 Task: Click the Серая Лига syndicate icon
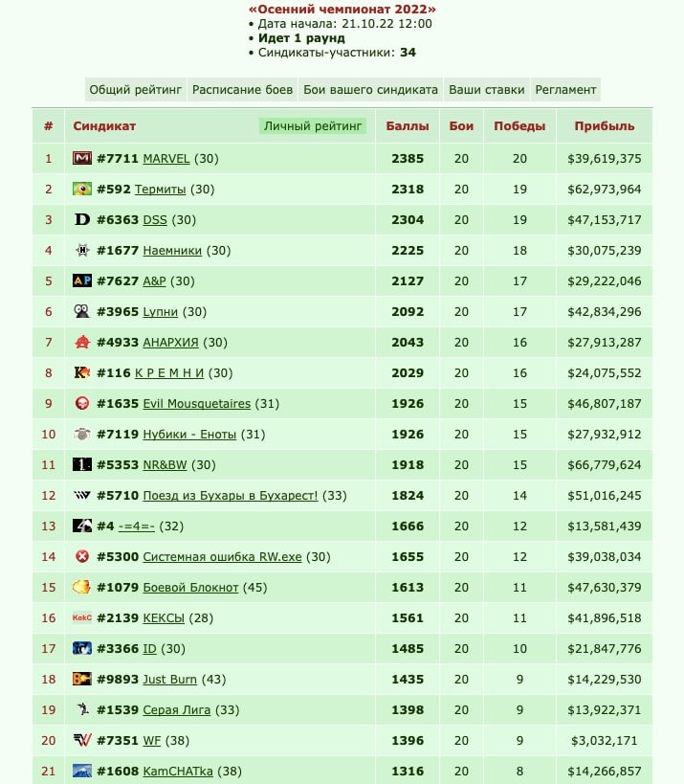pos(82,709)
